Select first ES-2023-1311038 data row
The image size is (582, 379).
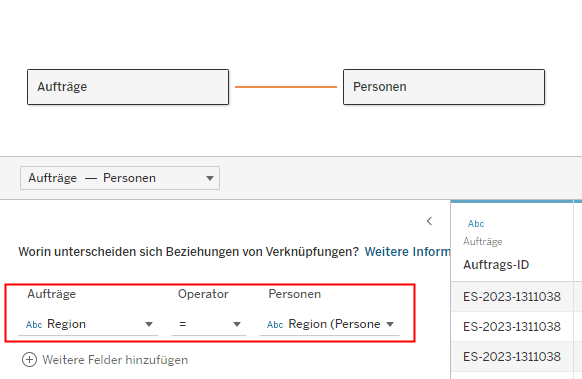[512, 297]
